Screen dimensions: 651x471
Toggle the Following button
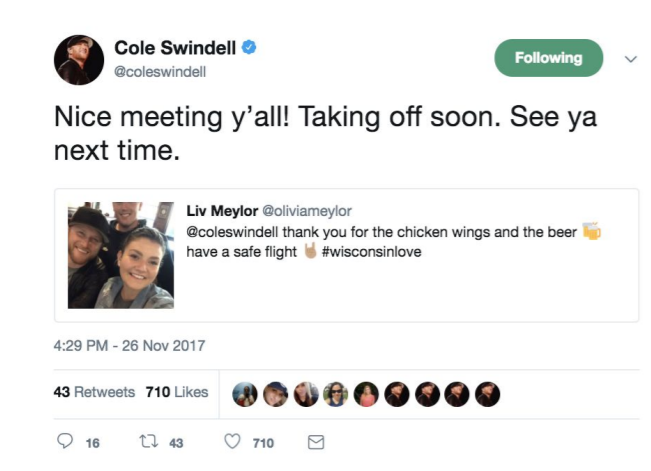coord(548,58)
